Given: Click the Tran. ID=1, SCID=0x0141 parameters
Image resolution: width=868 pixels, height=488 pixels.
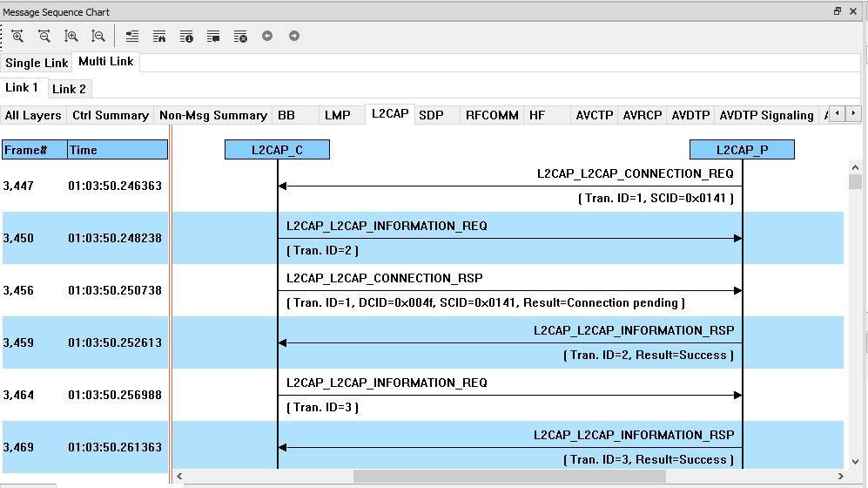Looking at the screenshot, I should tap(656, 199).
